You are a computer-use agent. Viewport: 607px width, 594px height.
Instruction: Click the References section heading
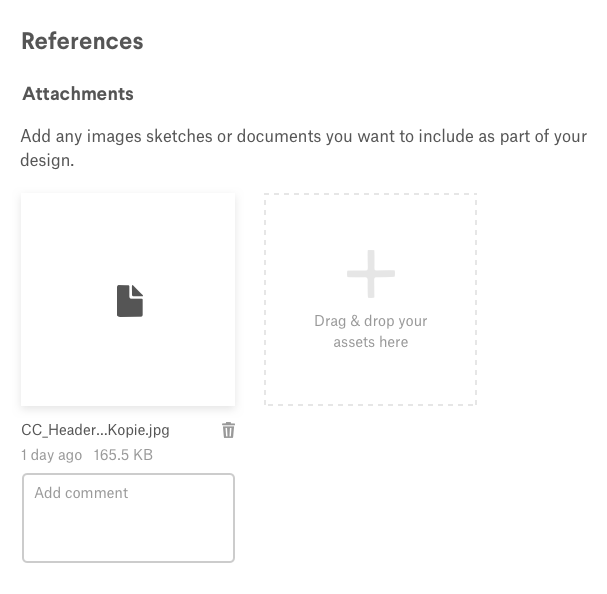tap(82, 41)
